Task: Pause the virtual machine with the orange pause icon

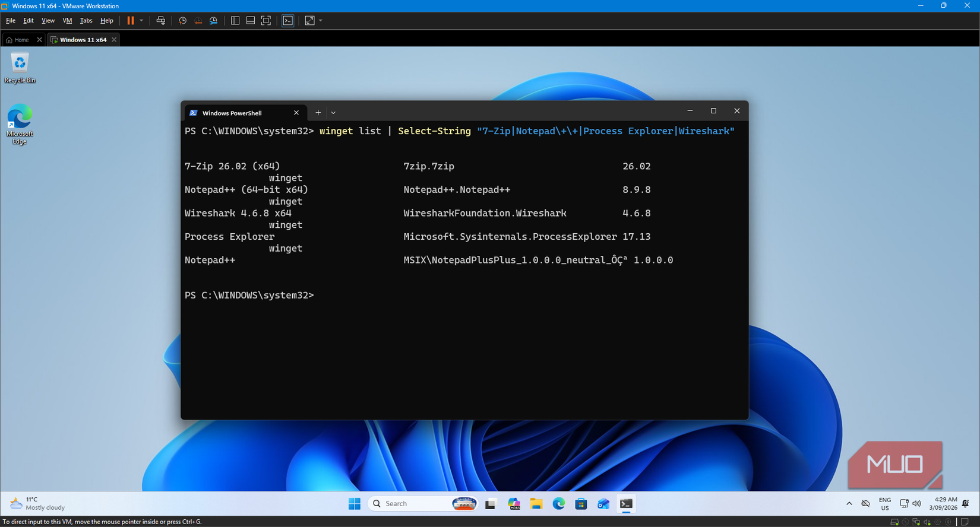Action: (x=131, y=21)
